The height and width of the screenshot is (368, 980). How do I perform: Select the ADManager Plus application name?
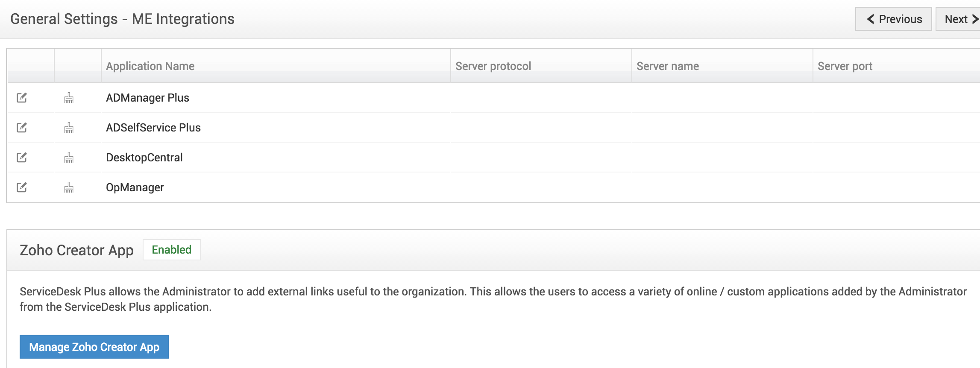[147, 98]
